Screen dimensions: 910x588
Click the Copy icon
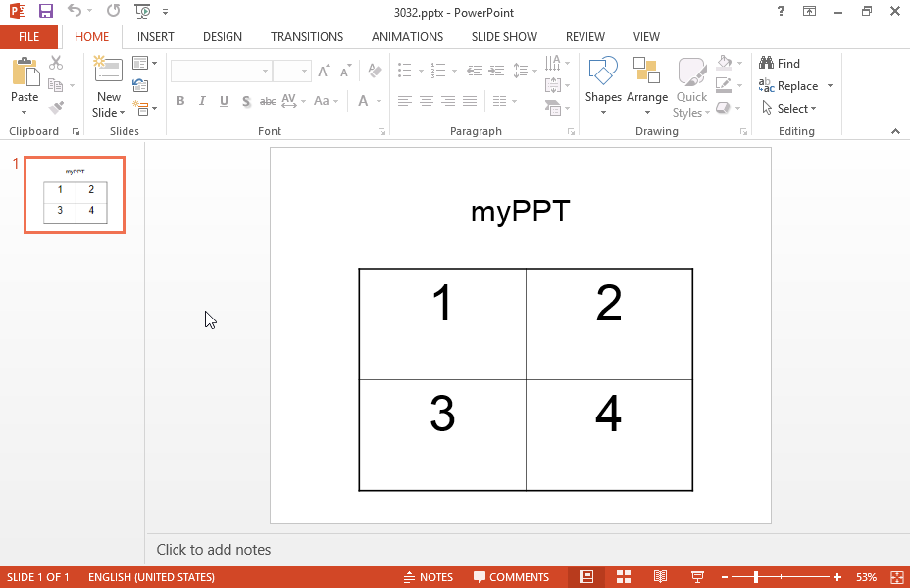point(56,85)
